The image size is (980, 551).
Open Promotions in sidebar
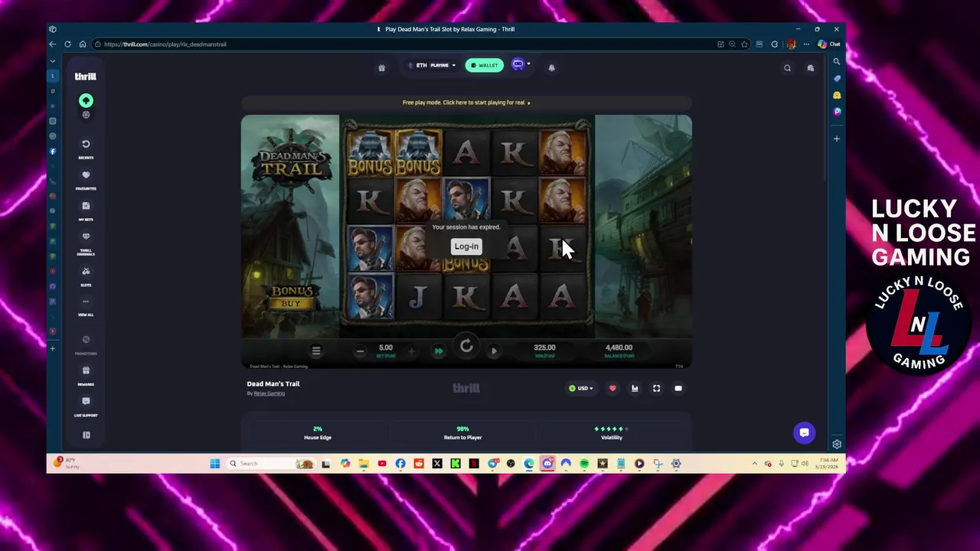click(x=86, y=344)
